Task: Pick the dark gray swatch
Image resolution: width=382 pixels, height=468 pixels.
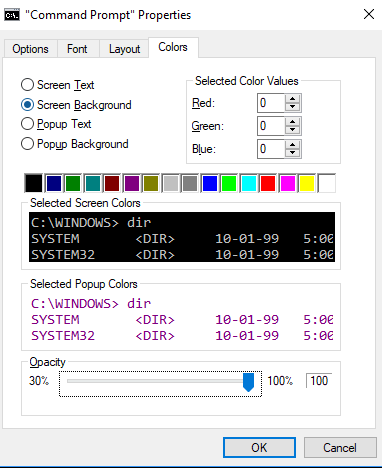Action: [x=190, y=183]
